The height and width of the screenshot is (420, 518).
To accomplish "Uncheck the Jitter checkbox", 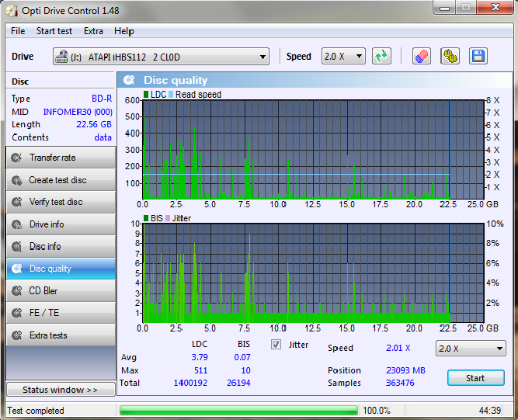I will (276, 345).
